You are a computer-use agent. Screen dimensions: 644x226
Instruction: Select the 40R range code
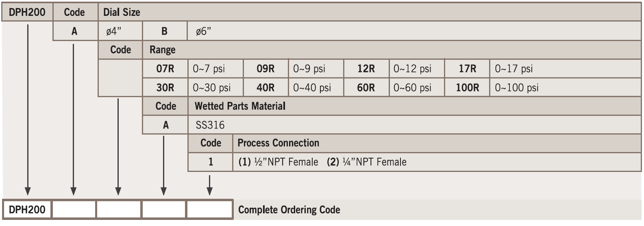[x=265, y=87]
